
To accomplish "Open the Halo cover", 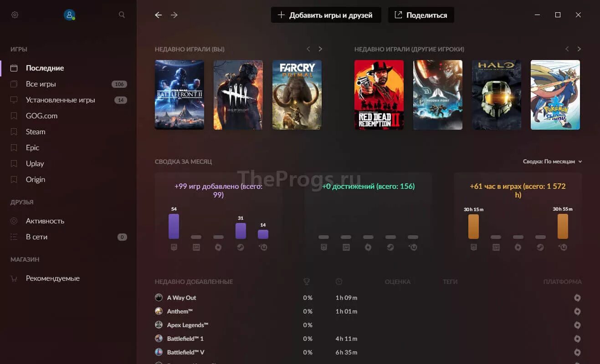I will 497,95.
